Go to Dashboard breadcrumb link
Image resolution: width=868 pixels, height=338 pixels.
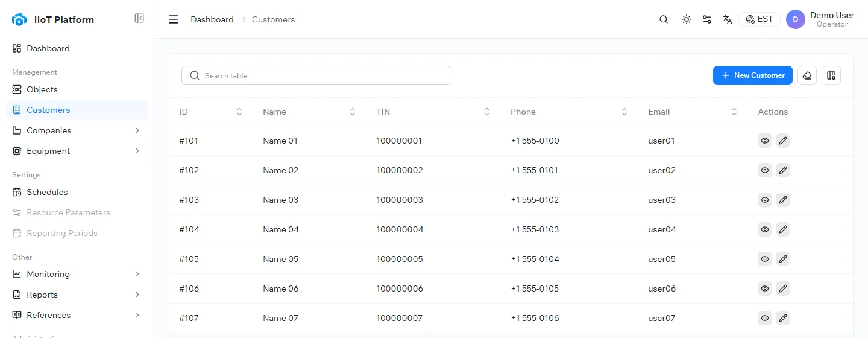point(212,19)
